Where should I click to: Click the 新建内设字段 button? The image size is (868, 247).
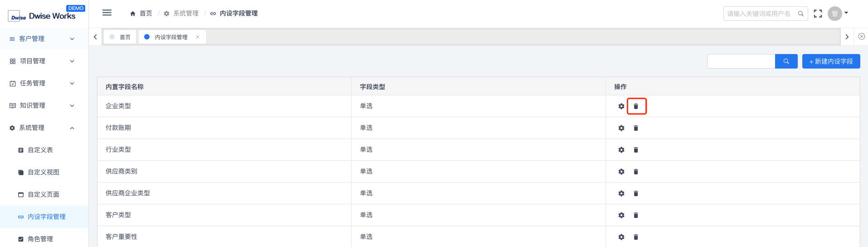[x=831, y=61]
